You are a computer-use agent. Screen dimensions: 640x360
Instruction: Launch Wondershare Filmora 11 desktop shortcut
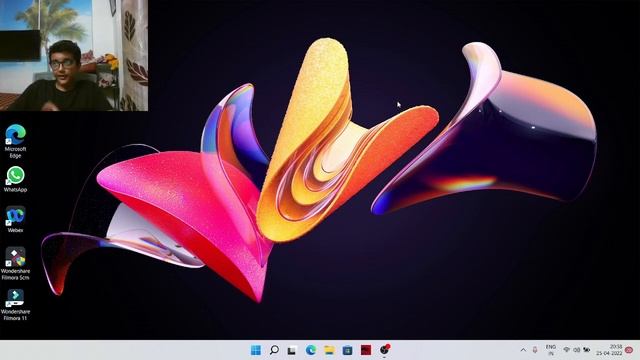point(16,304)
